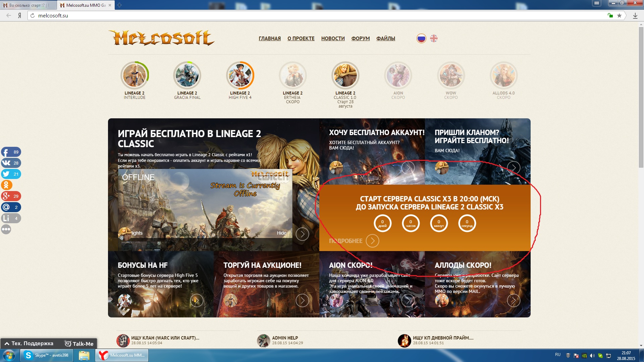Click the RU language indicator in tray

pyautogui.click(x=558, y=354)
